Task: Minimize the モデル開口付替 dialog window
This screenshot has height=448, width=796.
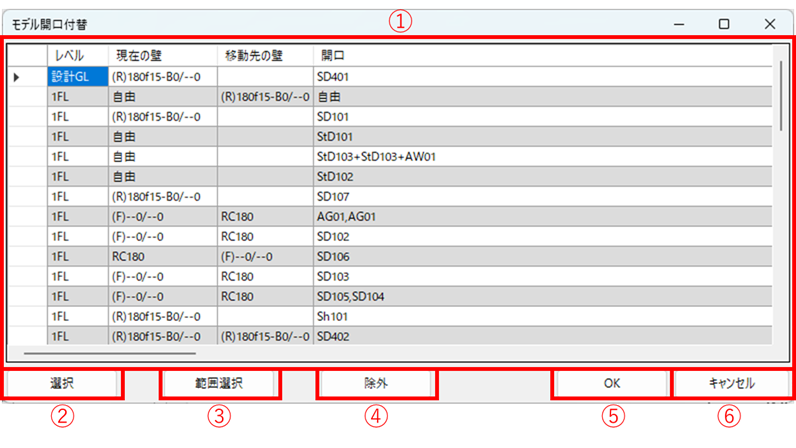Action: 678,23
